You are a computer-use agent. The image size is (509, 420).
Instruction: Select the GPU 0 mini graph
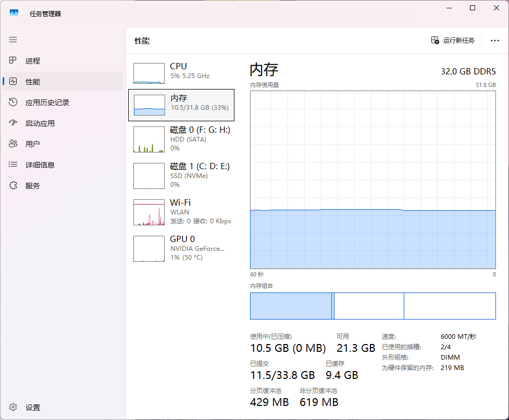pos(149,248)
